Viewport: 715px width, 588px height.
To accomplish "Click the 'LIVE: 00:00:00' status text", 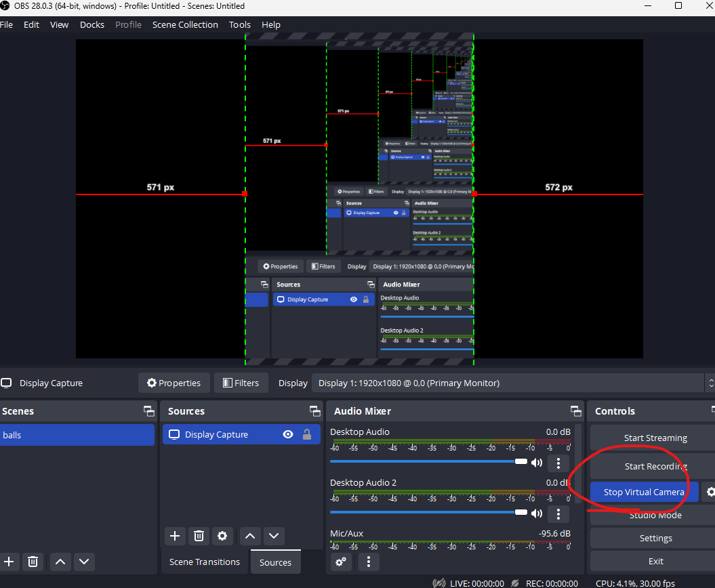I will (x=477, y=583).
